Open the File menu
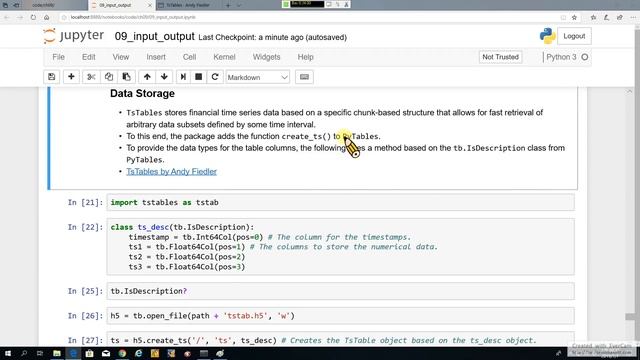 click(58, 57)
